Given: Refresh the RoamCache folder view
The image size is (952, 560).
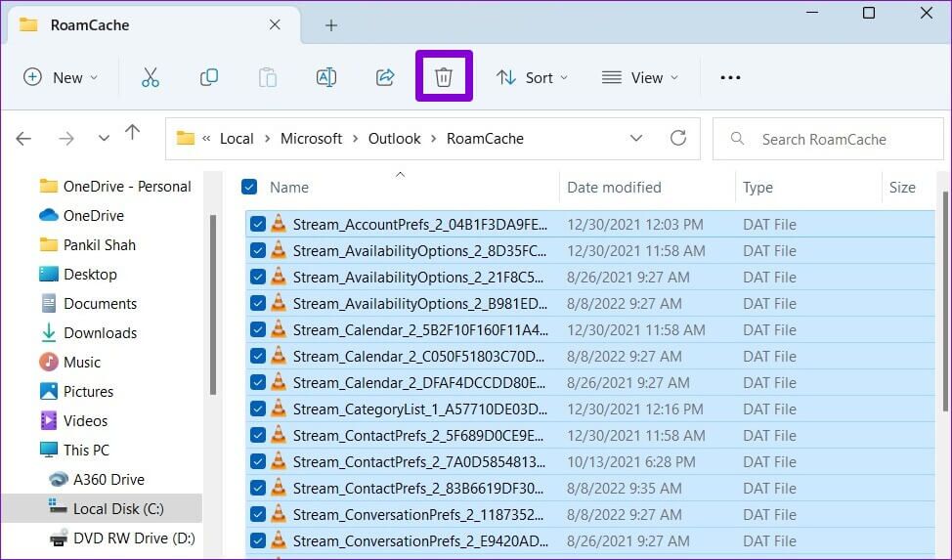Looking at the screenshot, I should click(x=677, y=138).
